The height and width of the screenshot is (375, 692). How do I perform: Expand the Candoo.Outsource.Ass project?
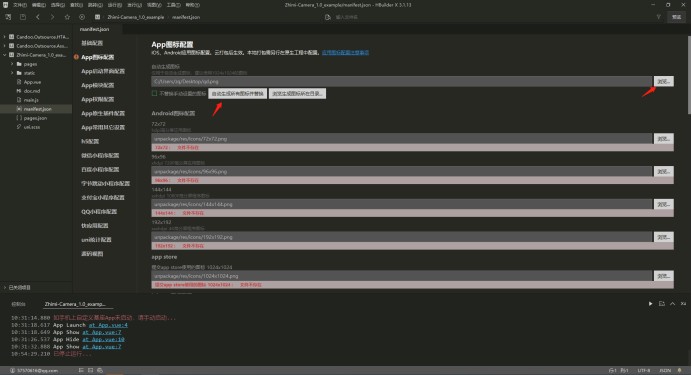click(x=5, y=46)
